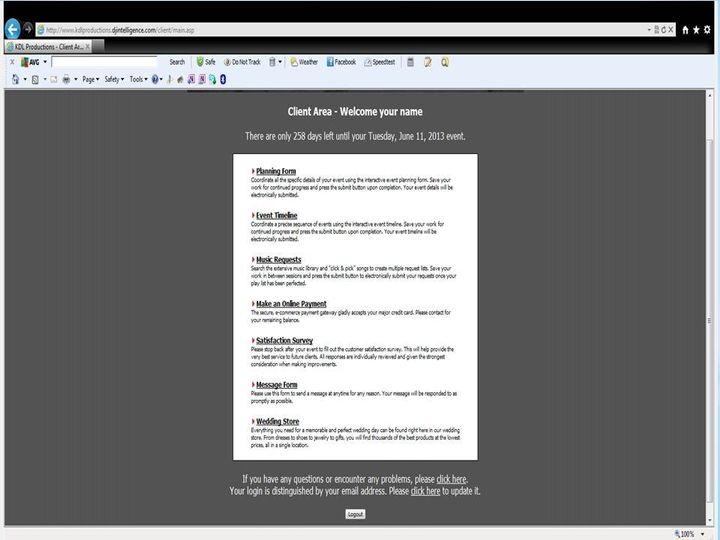Expand the AVG logo dropdown arrow
This screenshot has width=720, height=540.
click(x=45, y=62)
